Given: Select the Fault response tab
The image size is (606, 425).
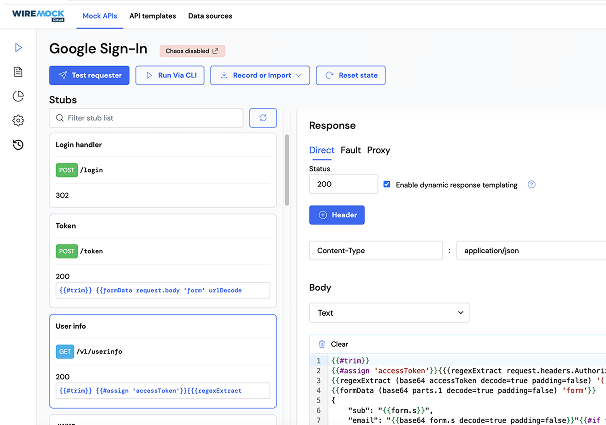Looking at the screenshot, I should [x=350, y=150].
